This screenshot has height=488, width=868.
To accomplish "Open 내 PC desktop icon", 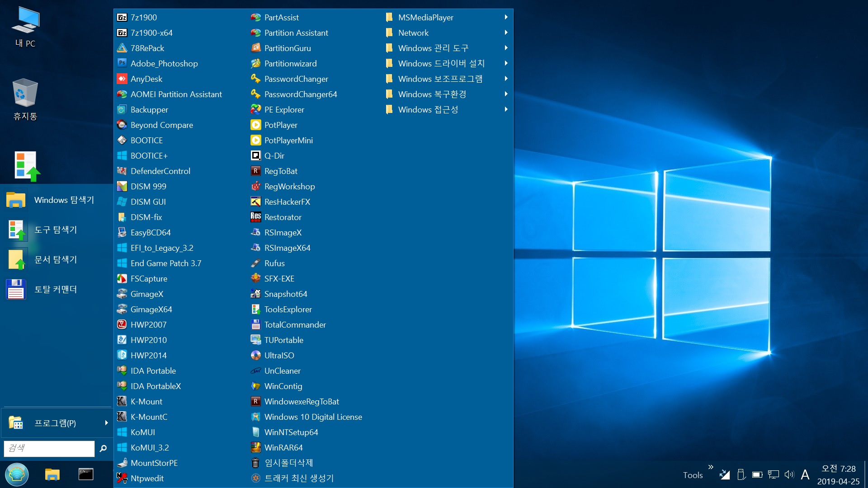I will (25, 27).
